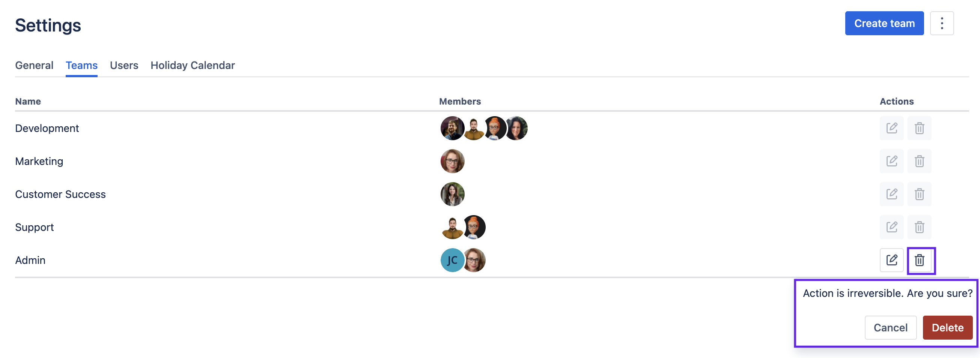The height and width of the screenshot is (358, 980).
Task: Delete the Support team
Action: coord(919,227)
